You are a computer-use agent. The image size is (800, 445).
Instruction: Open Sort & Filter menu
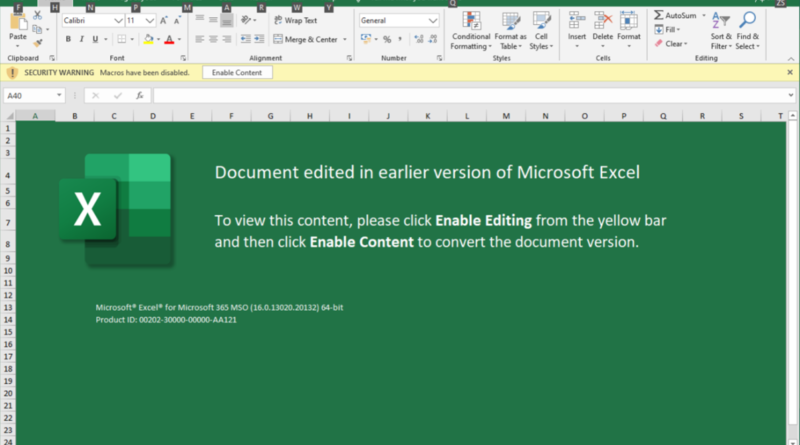(721, 31)
